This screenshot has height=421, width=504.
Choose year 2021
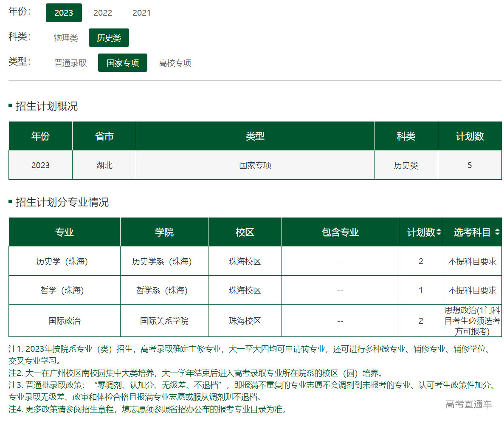(x=141, y=13)
